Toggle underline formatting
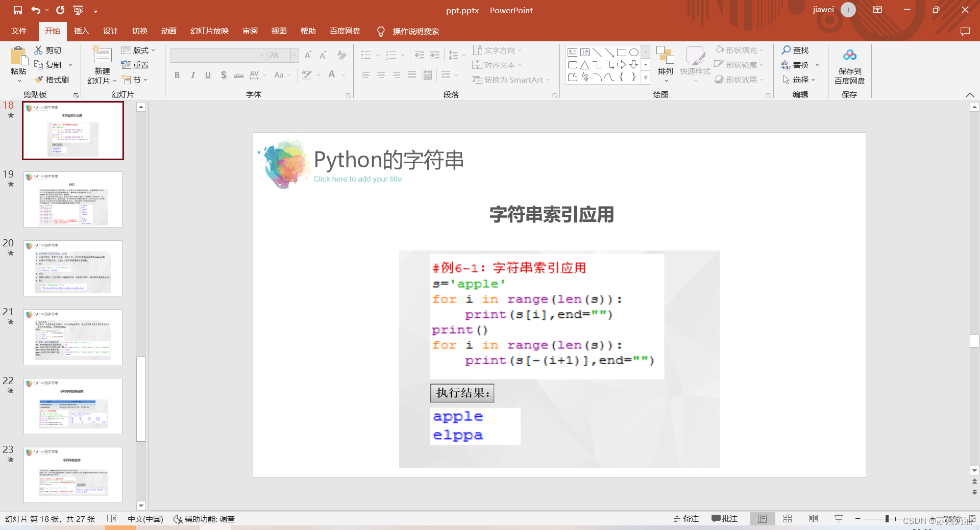Screen dimensions: 980x530 pyautogui.click(x=208, y=75)
